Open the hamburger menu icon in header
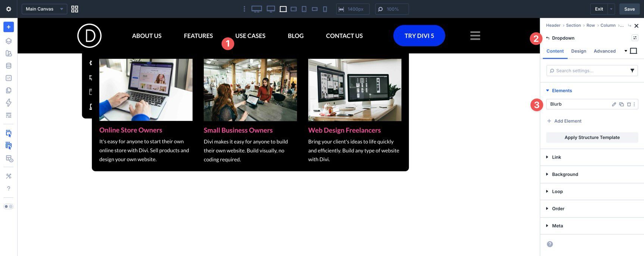 pos(475,36)
